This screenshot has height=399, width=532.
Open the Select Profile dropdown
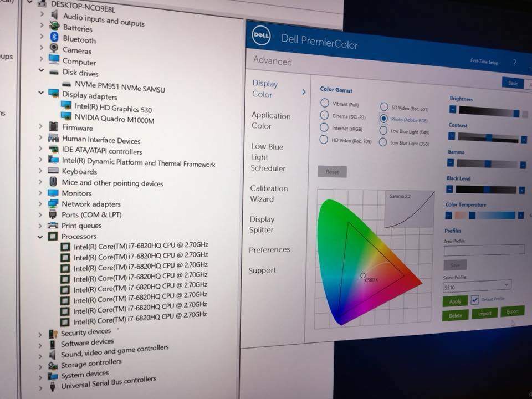[x=477, y=285]
